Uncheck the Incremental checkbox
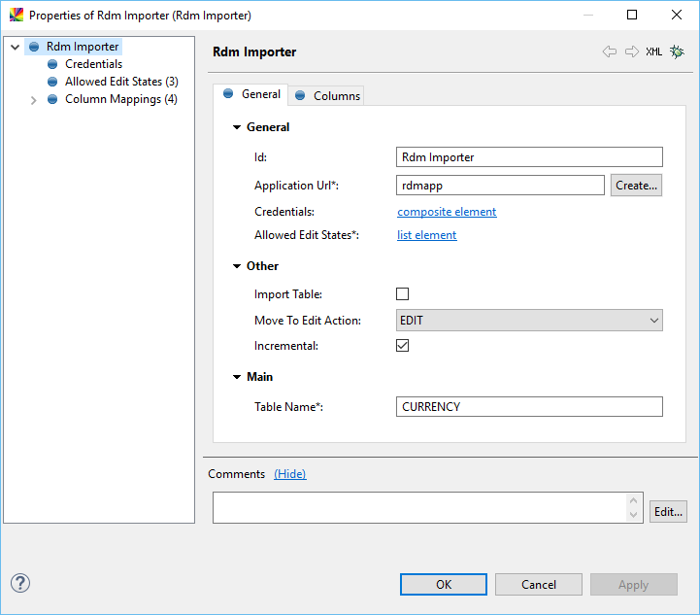Screen dimensions: 700x615 click(403, 346)
